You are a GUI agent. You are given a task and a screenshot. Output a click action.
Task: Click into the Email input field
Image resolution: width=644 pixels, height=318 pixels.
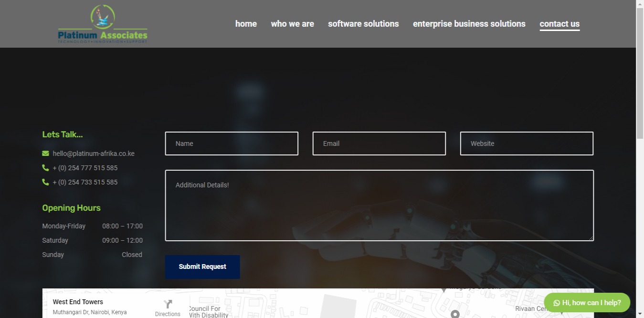click(x=379, y=144)
